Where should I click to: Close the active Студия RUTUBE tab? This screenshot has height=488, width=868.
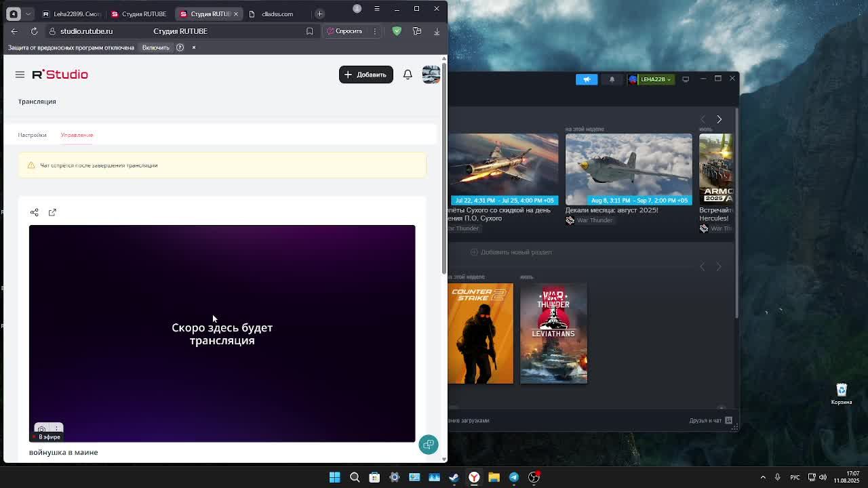pyautogui.click(x=236, y=14)
